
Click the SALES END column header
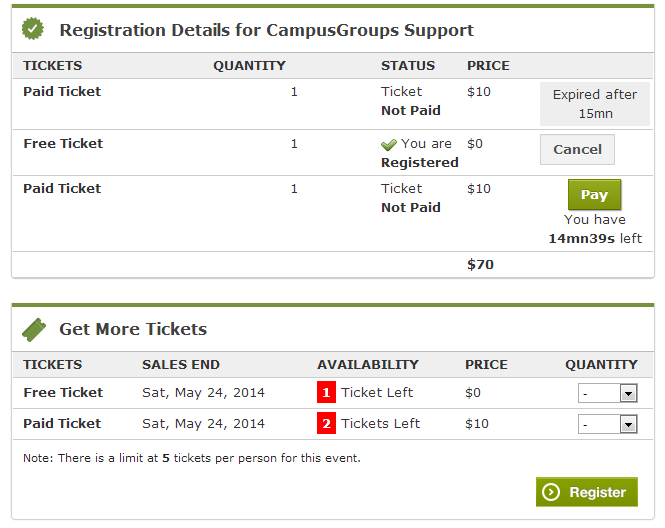click(181, 365)
